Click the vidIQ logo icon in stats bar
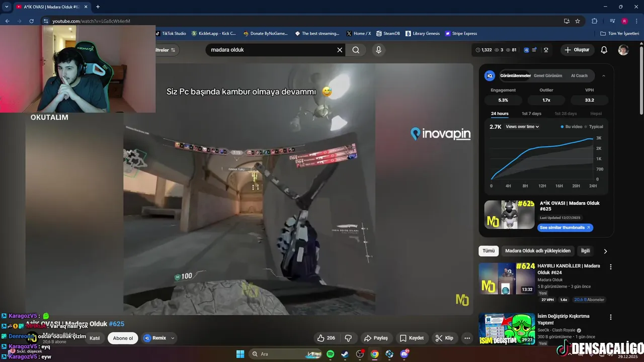Screen dimensions: 644x362 pos(526,50)
